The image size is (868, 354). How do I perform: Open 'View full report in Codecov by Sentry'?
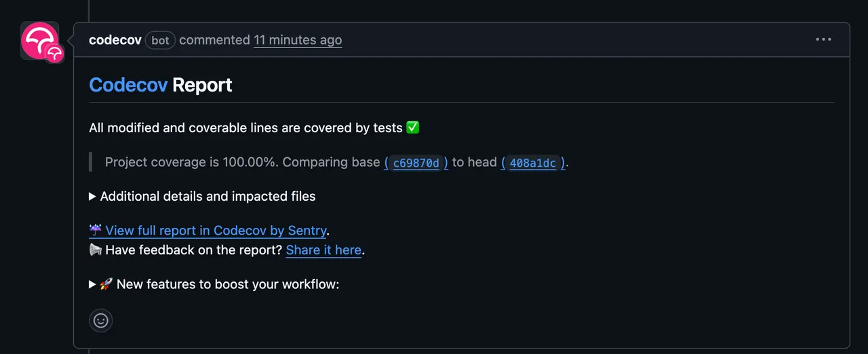216,231
